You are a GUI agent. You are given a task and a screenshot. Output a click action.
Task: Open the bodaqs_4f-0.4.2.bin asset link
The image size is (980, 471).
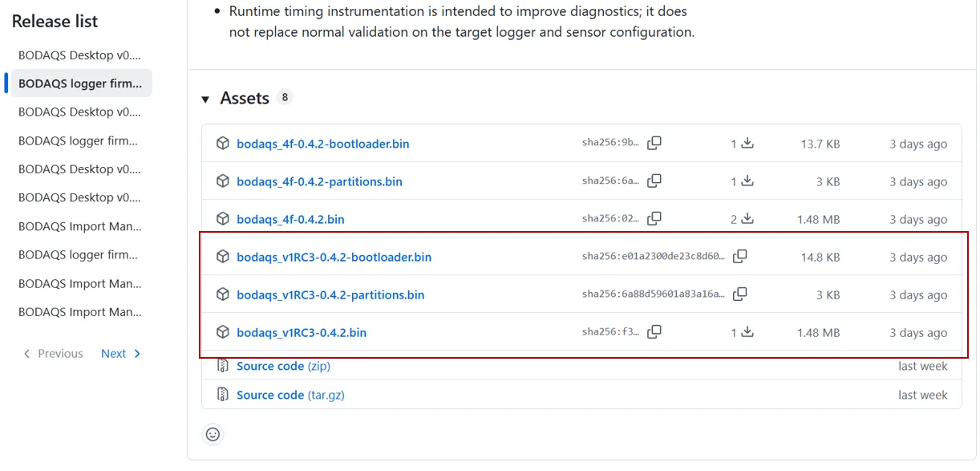coord(290,220)
